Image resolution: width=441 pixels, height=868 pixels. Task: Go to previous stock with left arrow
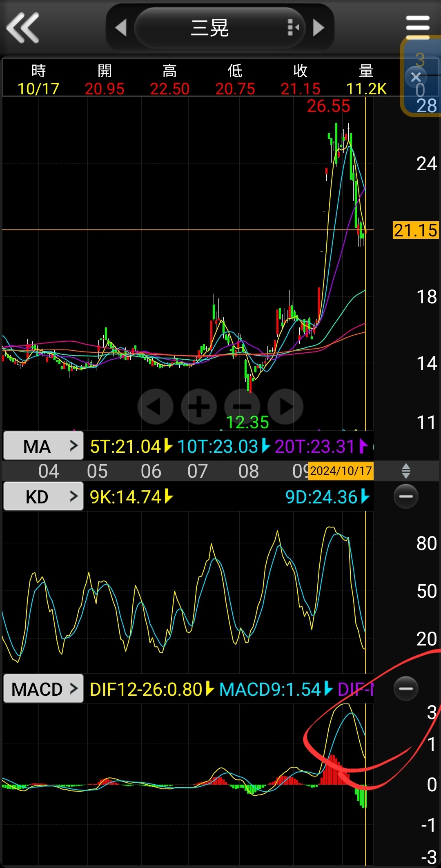tap(121, 28)
